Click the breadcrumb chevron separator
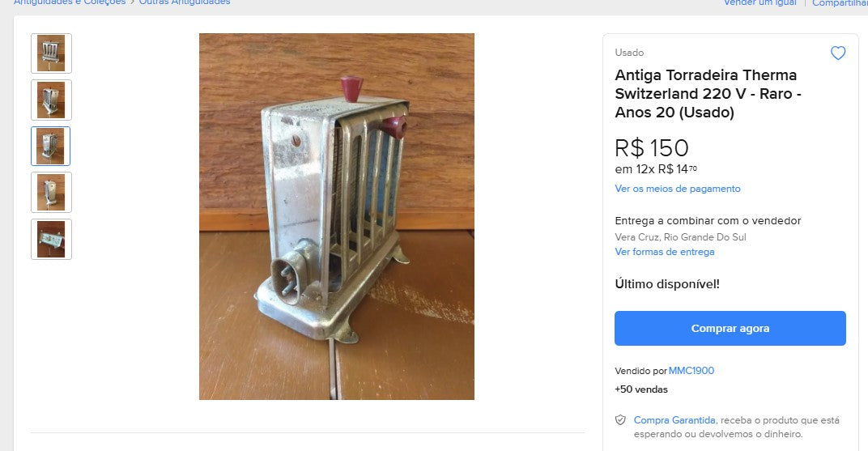The height and width of the screenshot is (451, 868). (x=133, y=2)
